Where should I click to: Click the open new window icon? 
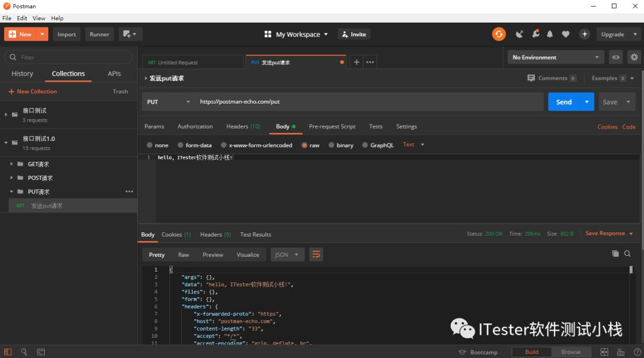tap(130, 34)
